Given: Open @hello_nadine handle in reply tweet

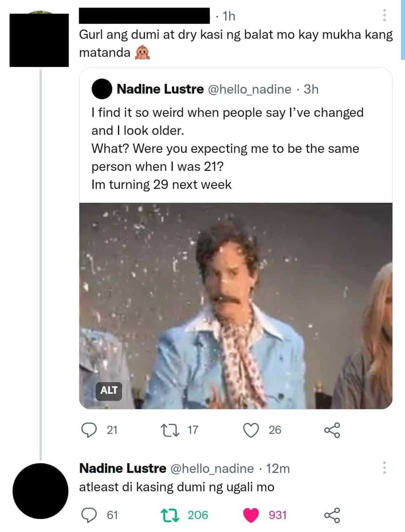Looking at the screenshot, I should click(212, 468).
